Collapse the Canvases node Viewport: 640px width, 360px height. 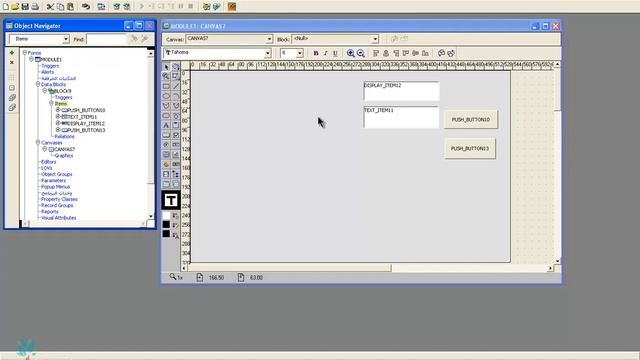38,142
